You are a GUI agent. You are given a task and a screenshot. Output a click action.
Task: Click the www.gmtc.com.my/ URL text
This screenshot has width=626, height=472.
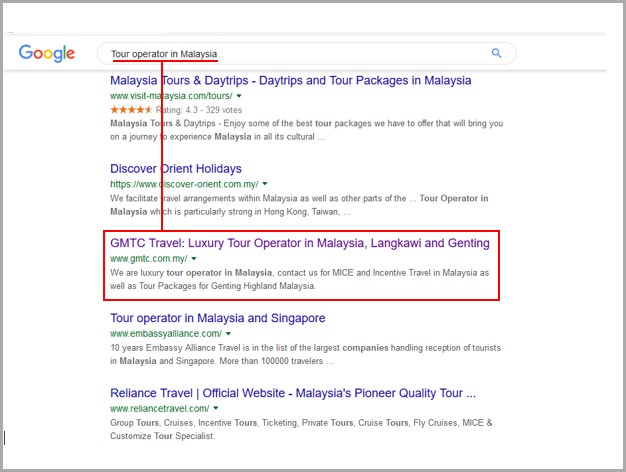149,259
